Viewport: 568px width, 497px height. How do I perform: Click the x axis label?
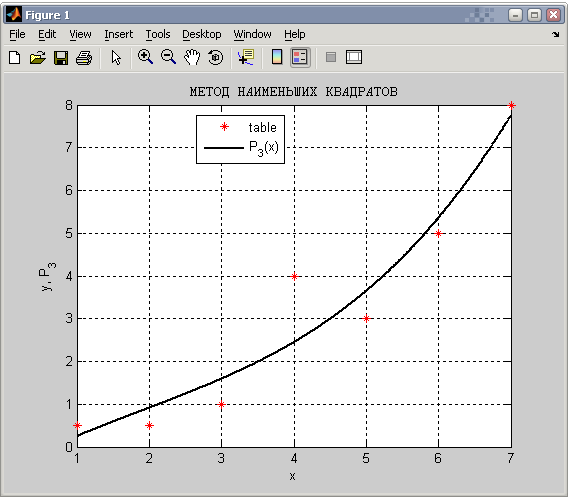click(292, 476)
